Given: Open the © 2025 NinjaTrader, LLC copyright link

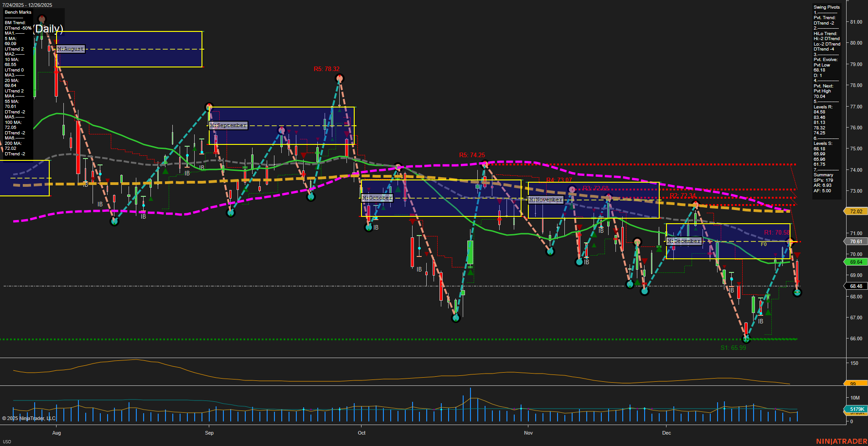Looking at the screenshot, I should pos(29,418).
